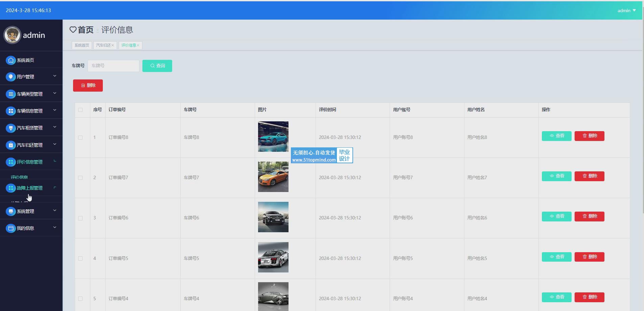Tick the checkbox for row 订单编号4
The height and width of the screenshot is (311, 644).
(80, 298)
